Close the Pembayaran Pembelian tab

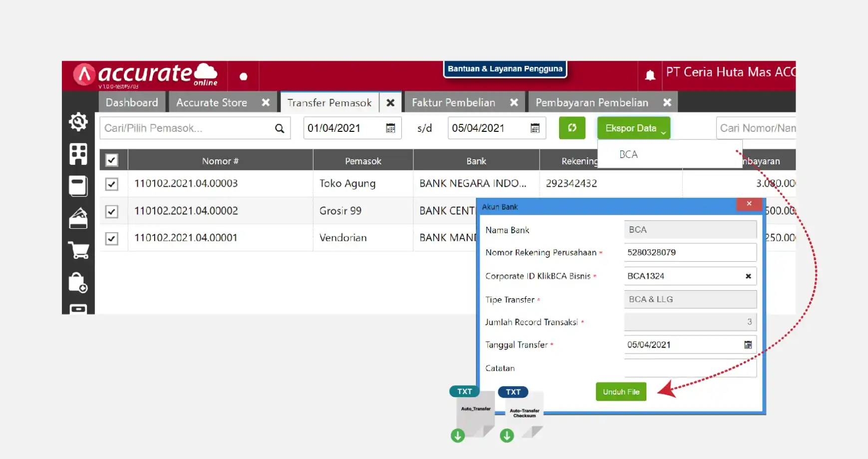point(667,102)
